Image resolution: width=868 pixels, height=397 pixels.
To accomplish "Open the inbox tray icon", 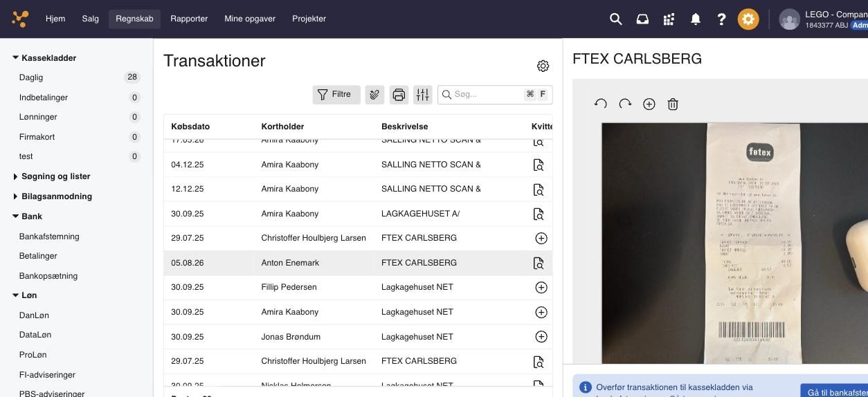I will point(642,19).
